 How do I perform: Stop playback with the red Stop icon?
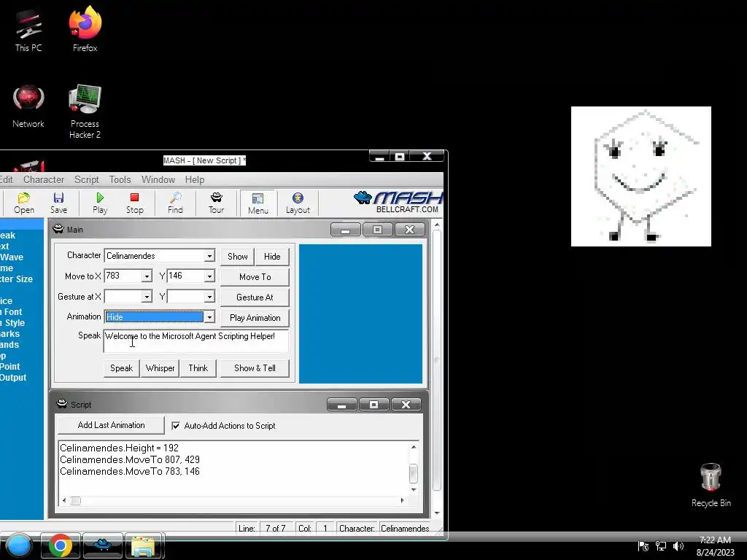pos(135,203)
